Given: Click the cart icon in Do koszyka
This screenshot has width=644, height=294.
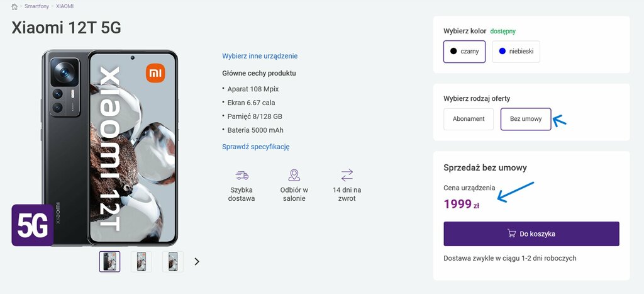Looking at the screenshot, I should tap(512, 234).
